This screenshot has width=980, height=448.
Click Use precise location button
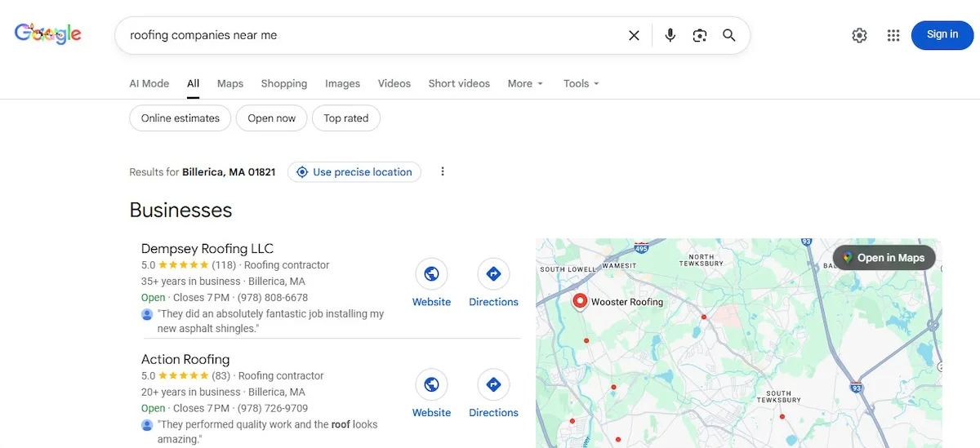[354, 172]
